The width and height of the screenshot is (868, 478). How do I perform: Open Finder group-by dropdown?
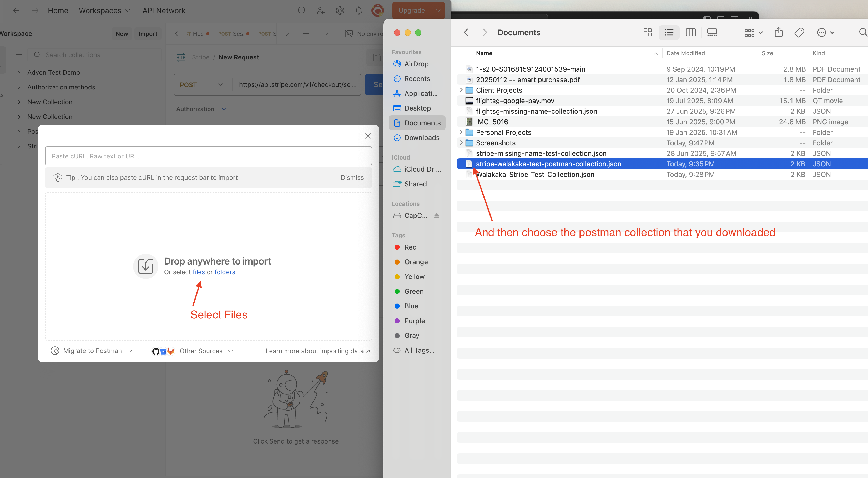pyautogui.click(x=753, y=32)
